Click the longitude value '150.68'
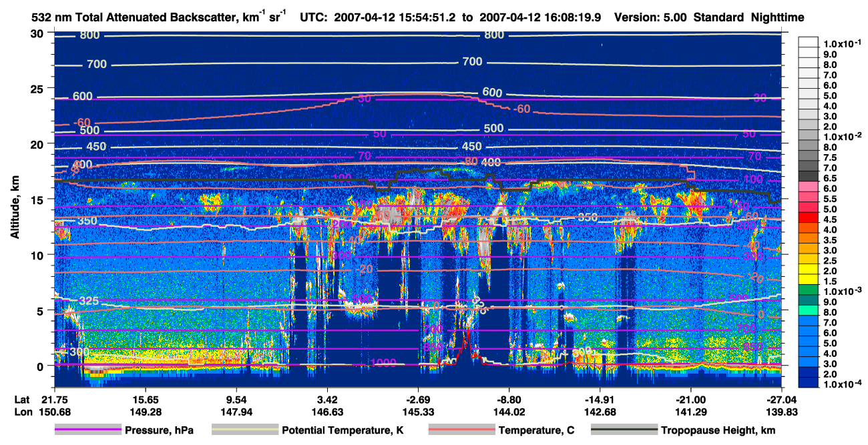The width and height of the screenshot is (868, 445). pos(54,412)
